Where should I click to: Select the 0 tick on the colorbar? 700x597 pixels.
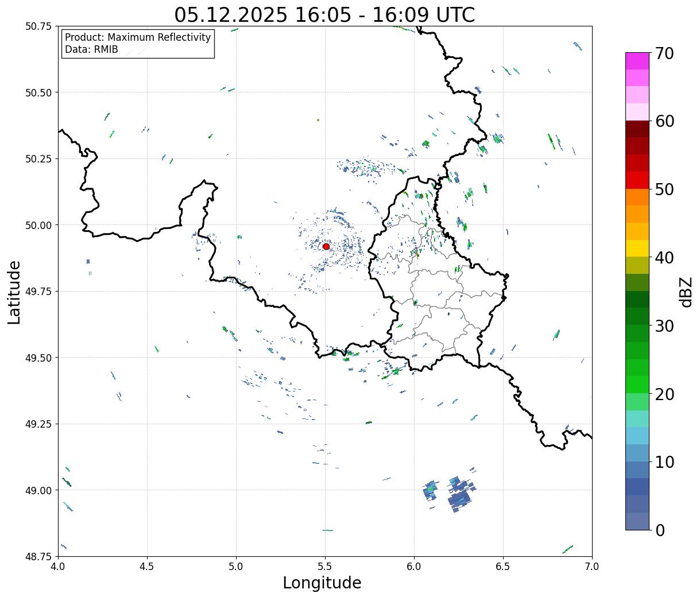(659, 530)
